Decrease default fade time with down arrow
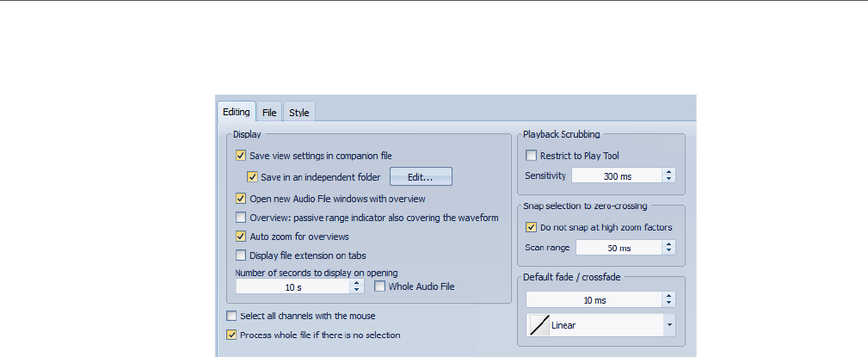The width and height of the screenshot is (868, 357). [668, 303]
